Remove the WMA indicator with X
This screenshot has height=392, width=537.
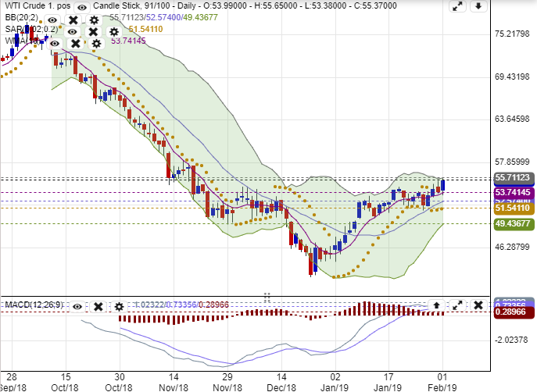click(75, 42)
